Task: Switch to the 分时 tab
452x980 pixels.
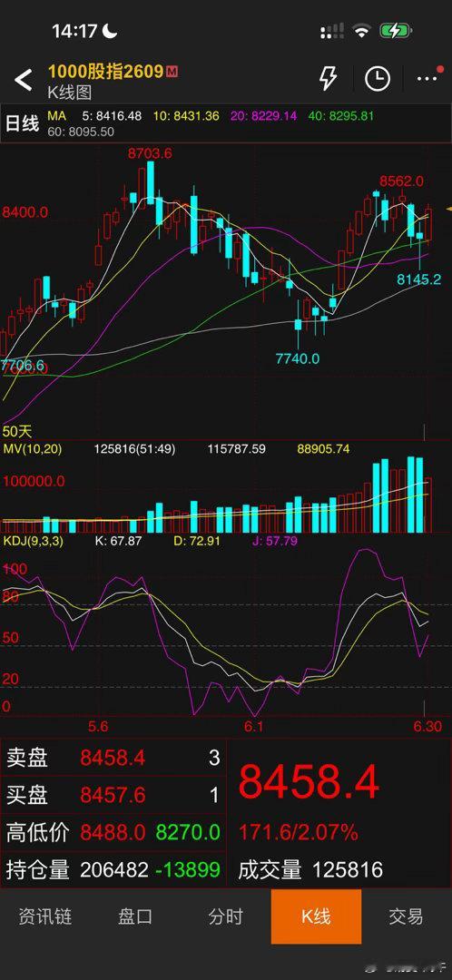Action: (226, 916)
